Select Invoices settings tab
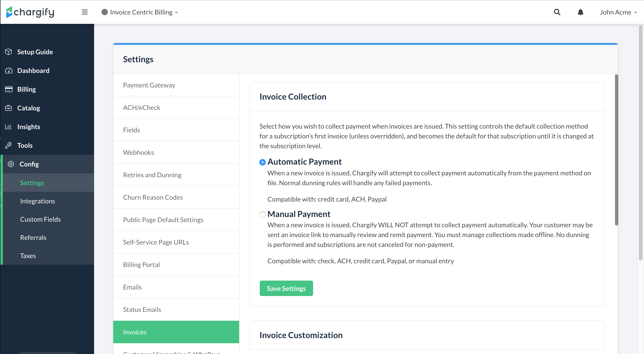Viewport: 644px width, 354px height. coord(176,332)
